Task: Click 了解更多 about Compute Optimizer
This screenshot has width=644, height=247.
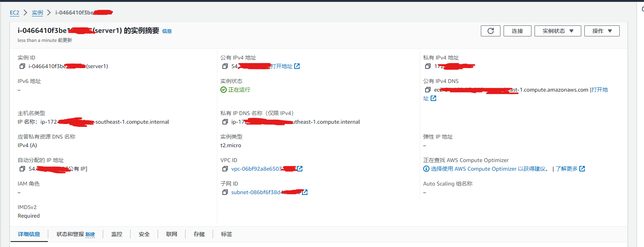Action: click(x=567, y=169)
